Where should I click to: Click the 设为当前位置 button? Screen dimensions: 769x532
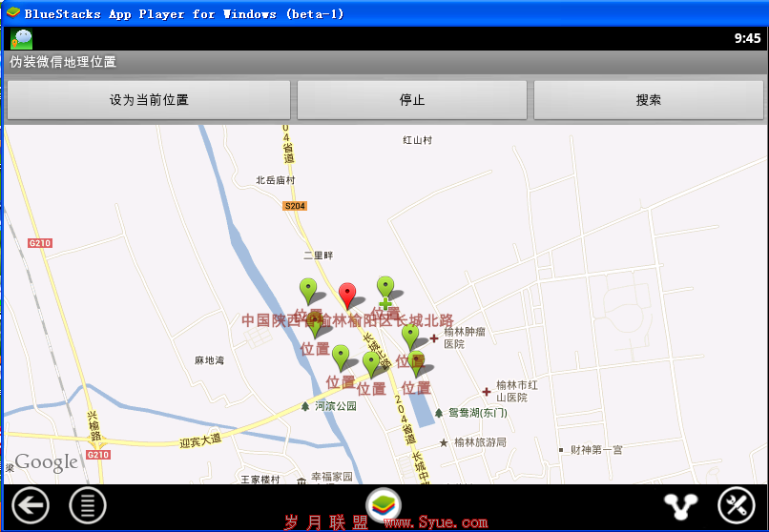pos(149,100)
